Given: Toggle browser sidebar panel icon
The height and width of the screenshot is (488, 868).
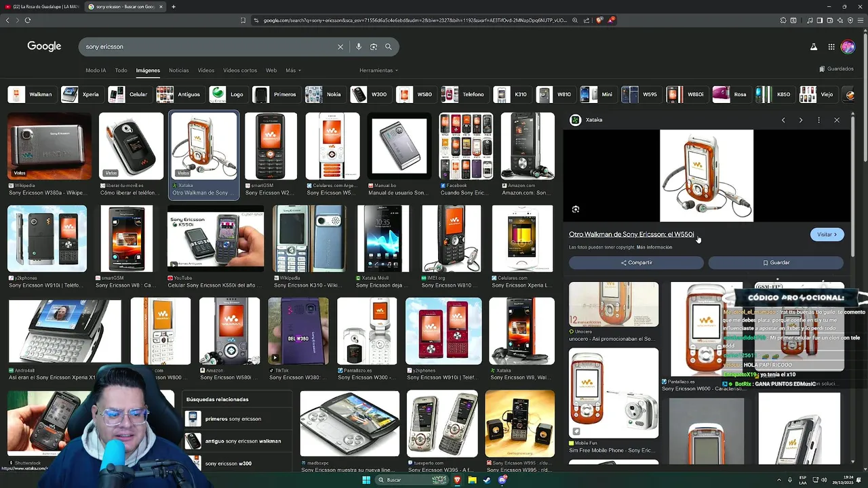Looking at the screenshot, I should click(819, 20).
